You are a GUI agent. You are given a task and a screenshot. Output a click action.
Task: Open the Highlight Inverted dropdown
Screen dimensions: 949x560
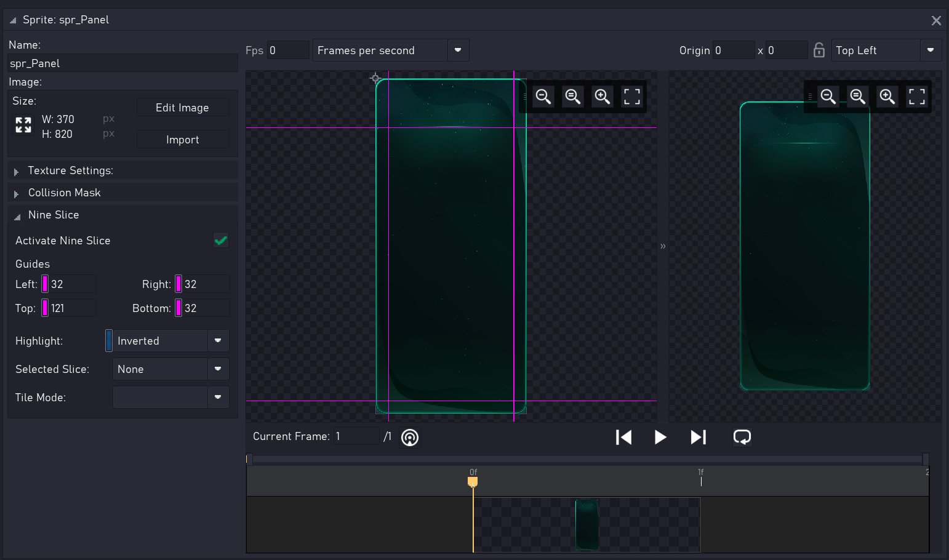click(x=218, y=341)
